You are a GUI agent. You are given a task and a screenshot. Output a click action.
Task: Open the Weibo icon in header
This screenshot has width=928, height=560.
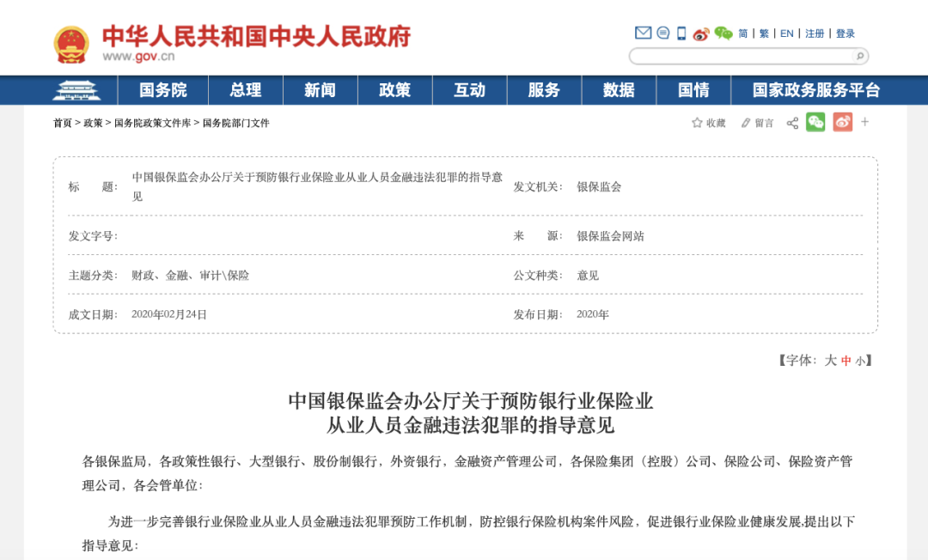(x=701, y=33)
